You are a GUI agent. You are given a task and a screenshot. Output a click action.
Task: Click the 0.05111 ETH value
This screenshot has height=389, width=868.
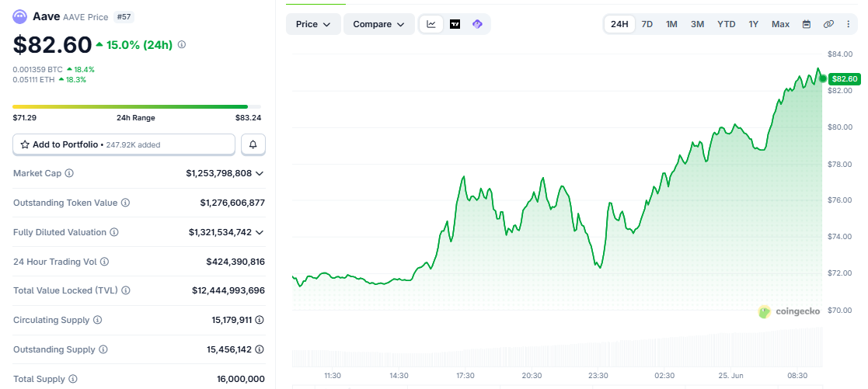(33, 80)
